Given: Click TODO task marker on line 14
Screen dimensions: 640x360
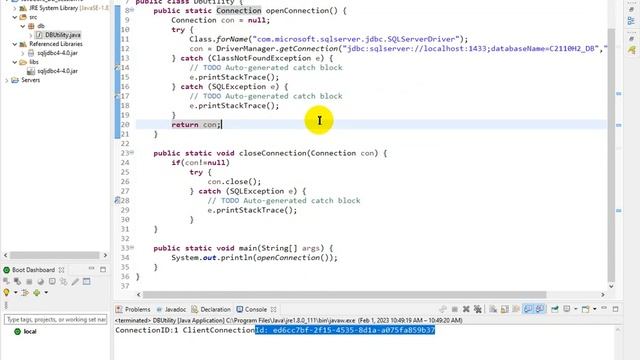Looking at the screenshot, I should [117, 67].
